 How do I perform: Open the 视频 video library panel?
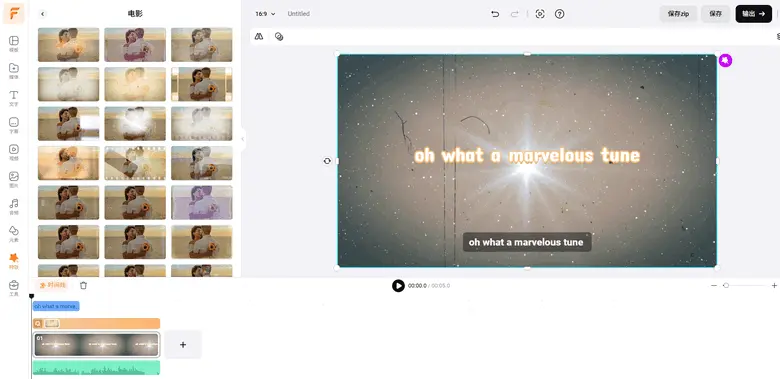click(x=13, y=153)
